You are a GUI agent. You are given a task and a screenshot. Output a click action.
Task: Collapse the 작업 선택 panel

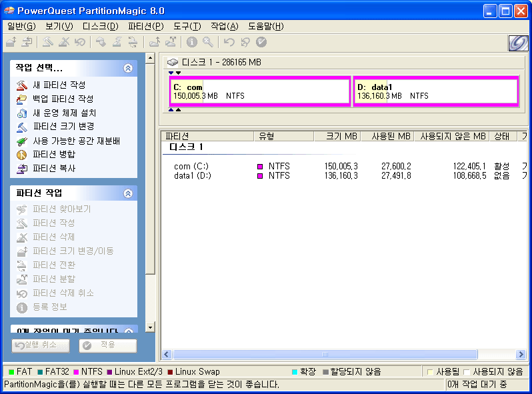click(128, 68)
